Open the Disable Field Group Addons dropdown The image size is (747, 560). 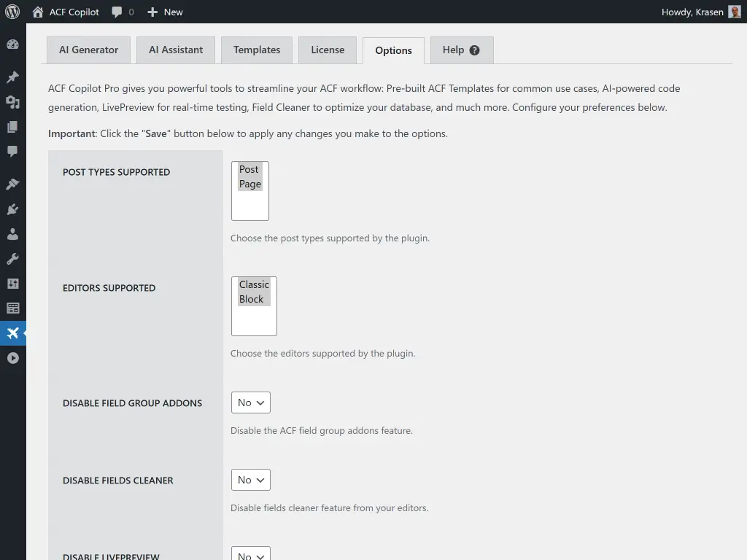tap(250, 402)
